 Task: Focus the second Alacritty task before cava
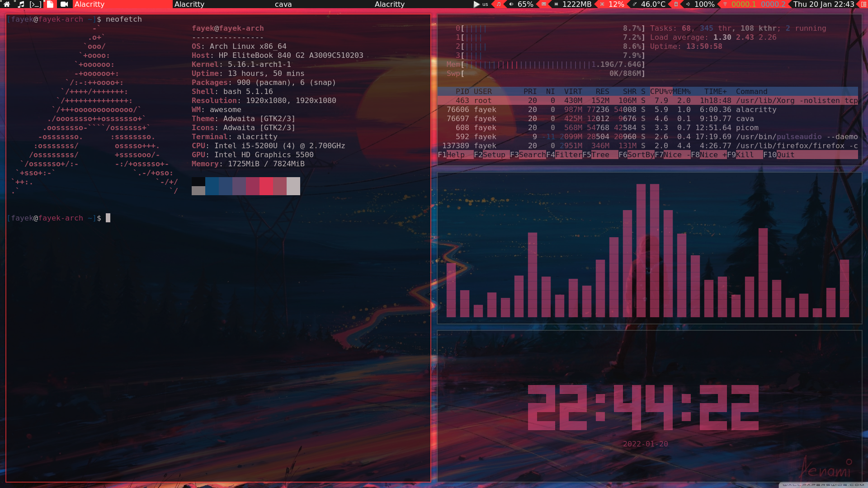222,4
